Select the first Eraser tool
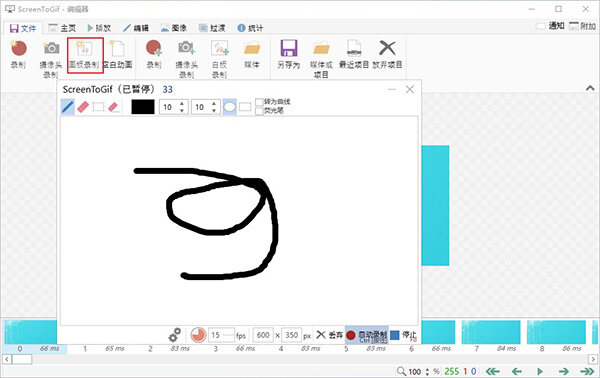Viewport: 600px width, 378px height. pos(83,107)
